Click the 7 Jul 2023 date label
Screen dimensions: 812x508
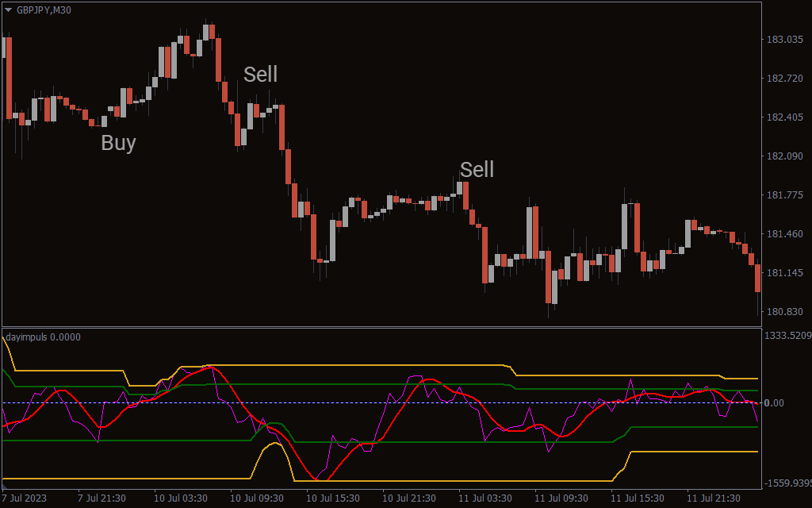pyautogui.click(x=24, y=498)
